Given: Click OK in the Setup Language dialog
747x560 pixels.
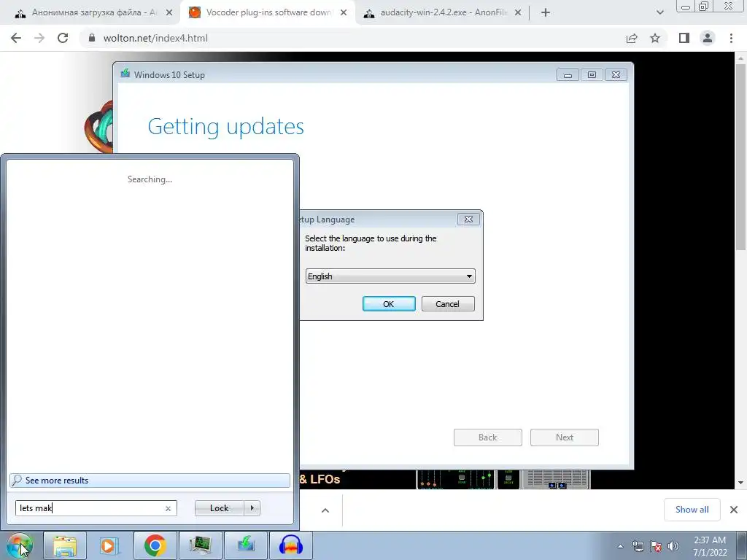Looking at the screenshot, I should tap(389, 304).
